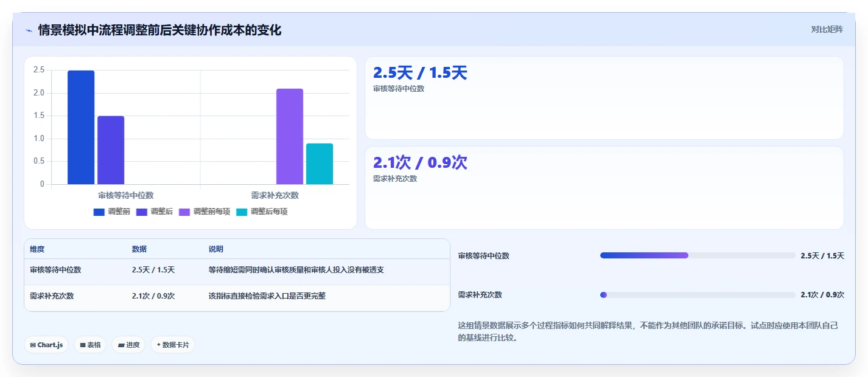Click the table cell 2.5天 / 1.5天
Image resolution: width=868 pixels, height=377 pixels.
tap(153, 270)
